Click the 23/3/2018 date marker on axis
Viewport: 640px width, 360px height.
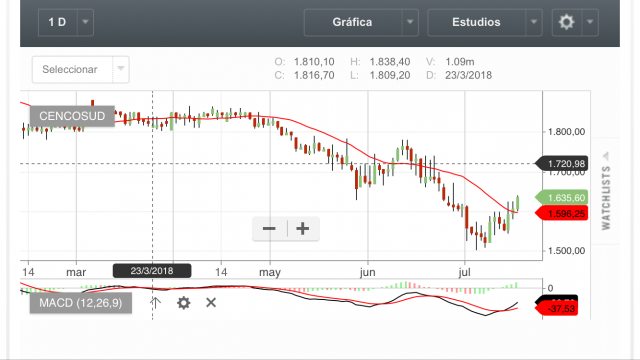[152, 271]
